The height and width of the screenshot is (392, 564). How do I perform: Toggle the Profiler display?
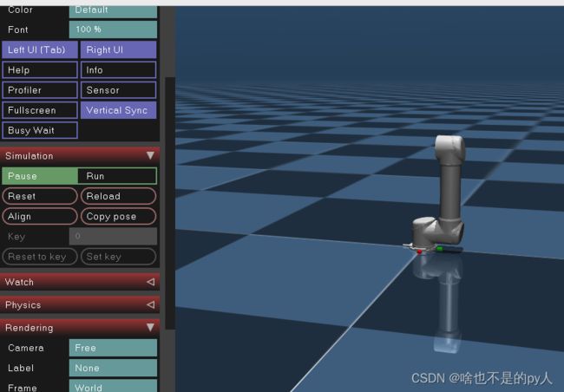tap(40, 90)
